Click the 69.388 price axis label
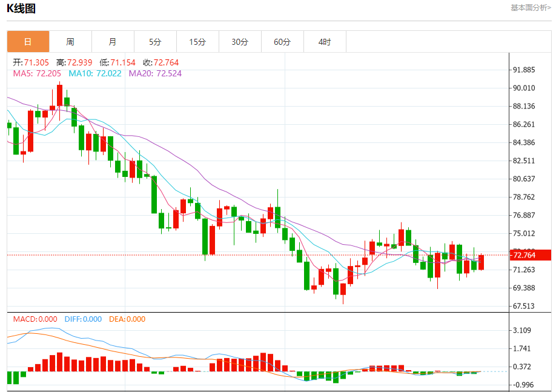 (x=524, y=288)
